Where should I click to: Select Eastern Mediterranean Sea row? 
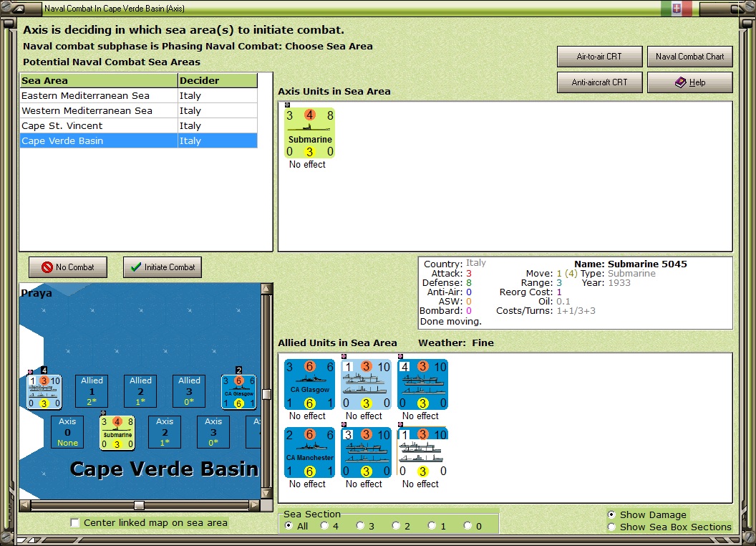(138, 95)
